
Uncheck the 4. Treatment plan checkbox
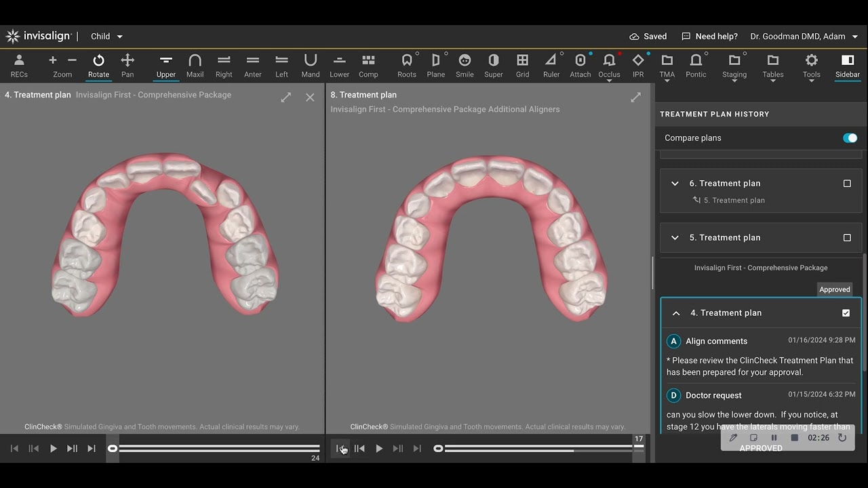pos(846,313)
